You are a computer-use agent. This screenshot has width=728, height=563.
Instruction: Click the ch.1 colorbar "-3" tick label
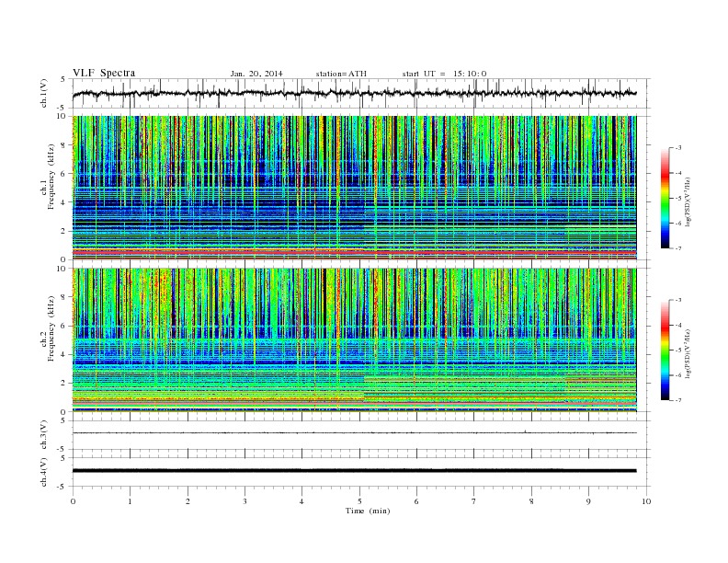pos(678,148)
